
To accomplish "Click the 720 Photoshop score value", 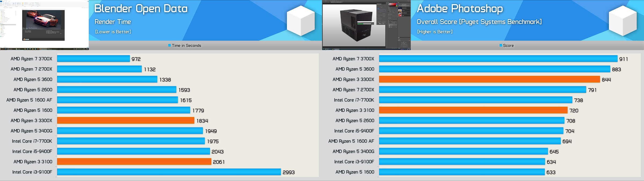I will tap(574, 110).
